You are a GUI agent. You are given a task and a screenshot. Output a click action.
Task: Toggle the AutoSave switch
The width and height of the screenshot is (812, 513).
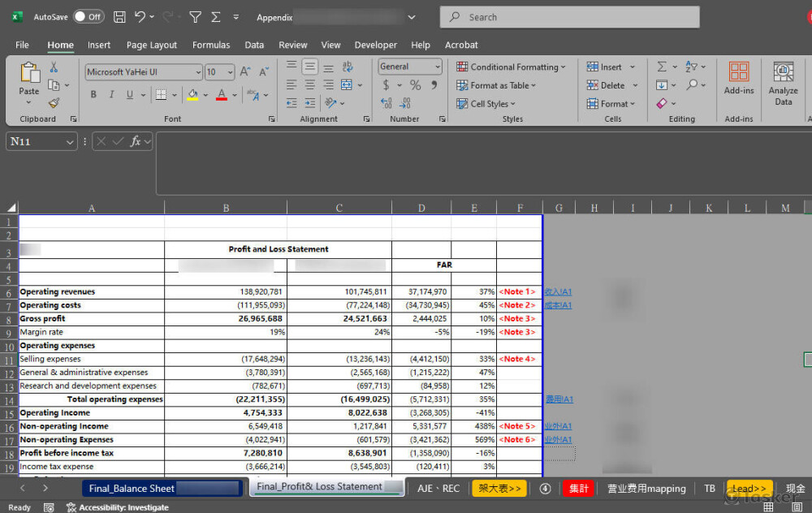(88, 17)
